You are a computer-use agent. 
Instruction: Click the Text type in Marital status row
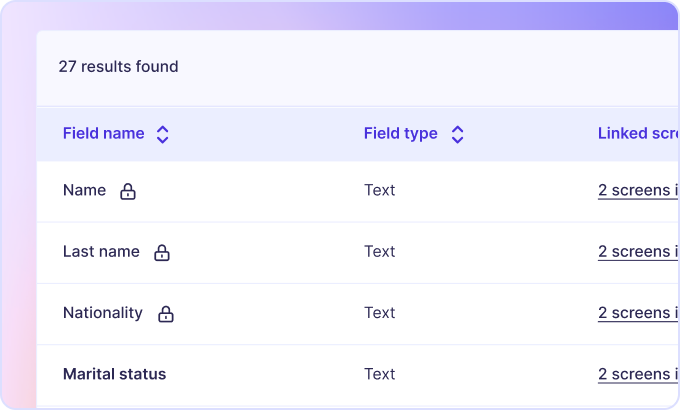click(380, 375)
